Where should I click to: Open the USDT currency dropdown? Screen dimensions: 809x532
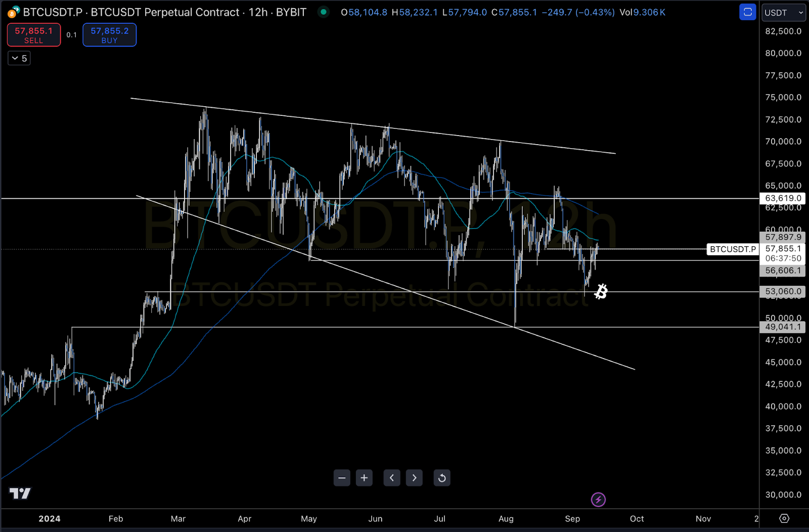pos(783,13)
